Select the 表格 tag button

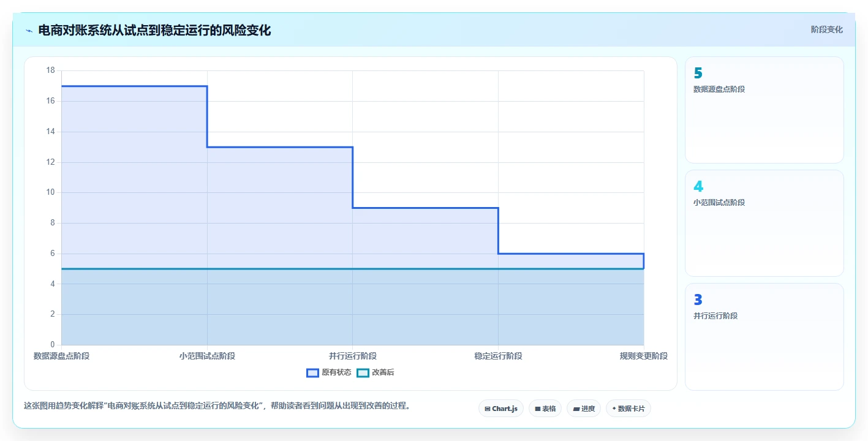(x=545, y=409)
